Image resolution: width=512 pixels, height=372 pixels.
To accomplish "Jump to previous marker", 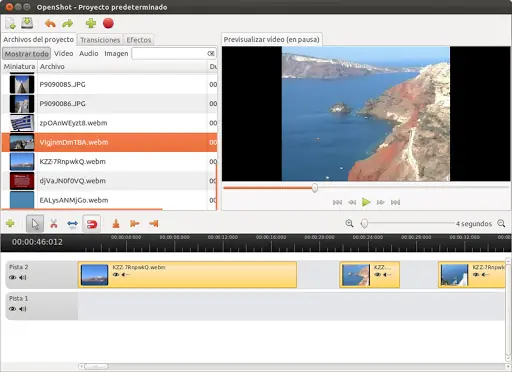I will pyautogui.click(x=135, y=223).
